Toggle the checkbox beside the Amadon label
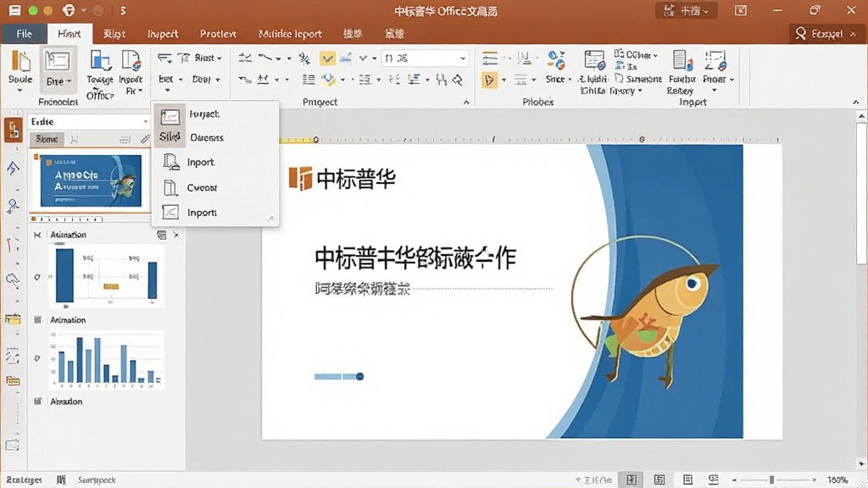Image resolution: width=868 pixels, height=488 pixels. click(x=37, y=401)
